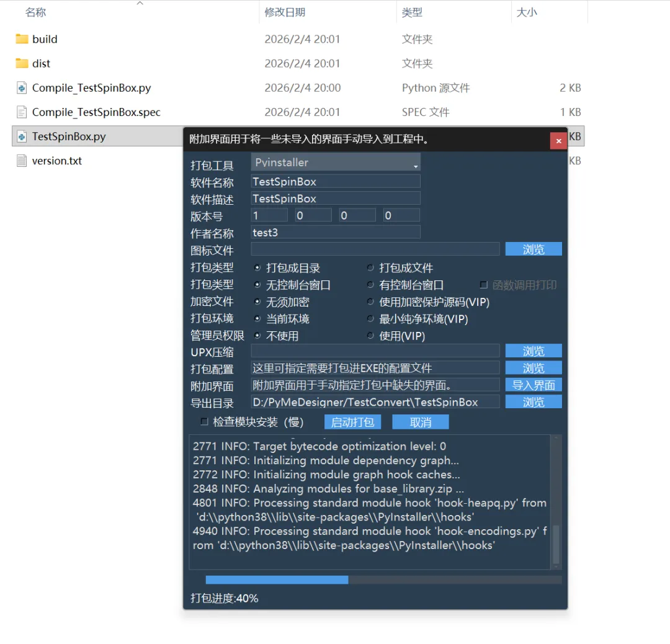Click the third 版本号 number field

click(357, 215)
